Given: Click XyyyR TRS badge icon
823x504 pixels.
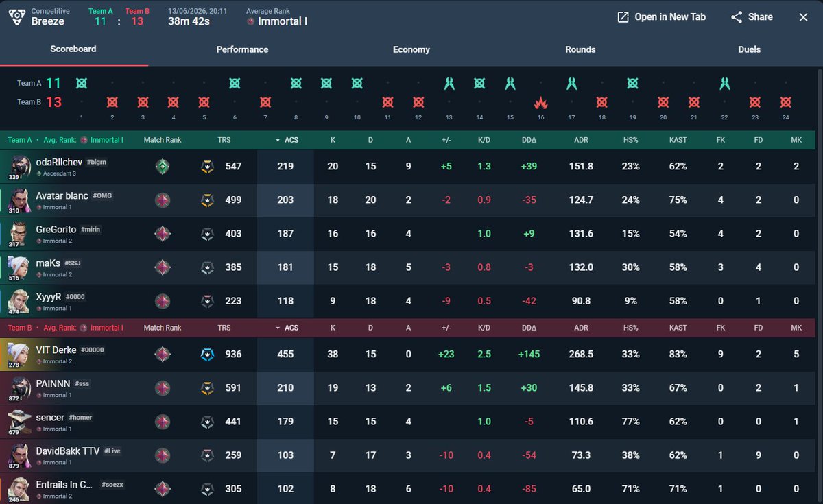Looking at the screenshot, I should pos(206,301).
